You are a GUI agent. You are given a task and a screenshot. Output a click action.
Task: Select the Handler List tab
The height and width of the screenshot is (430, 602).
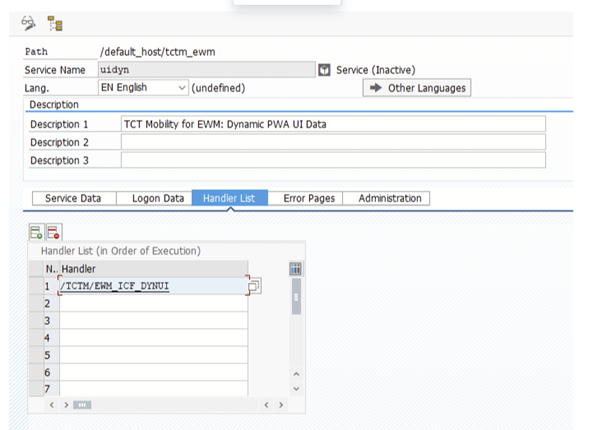[229, 198]
